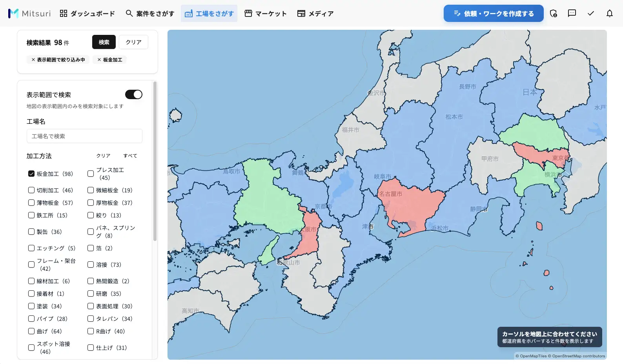
Task: Open the メディア menu item
Action: [315, 13]
